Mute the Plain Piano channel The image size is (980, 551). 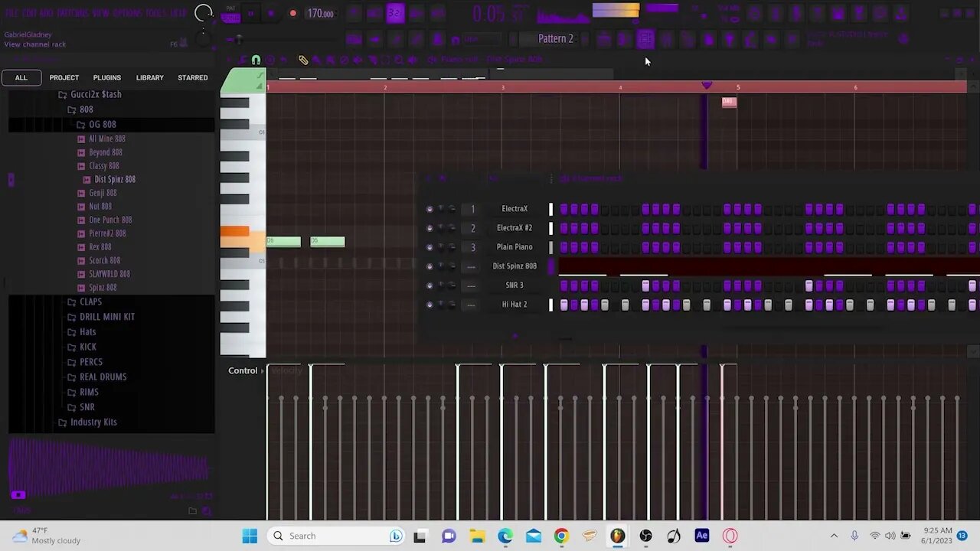pos(429,247)
